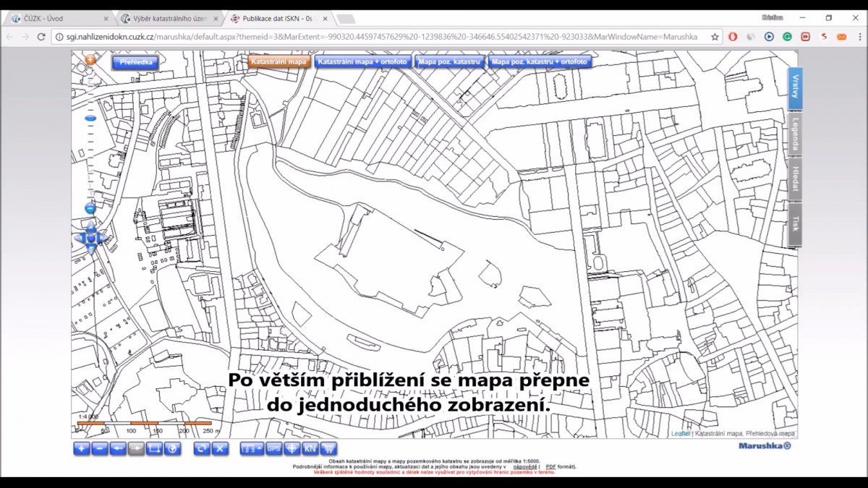Click the red fast-forward extension icon

tap(805, 36)
